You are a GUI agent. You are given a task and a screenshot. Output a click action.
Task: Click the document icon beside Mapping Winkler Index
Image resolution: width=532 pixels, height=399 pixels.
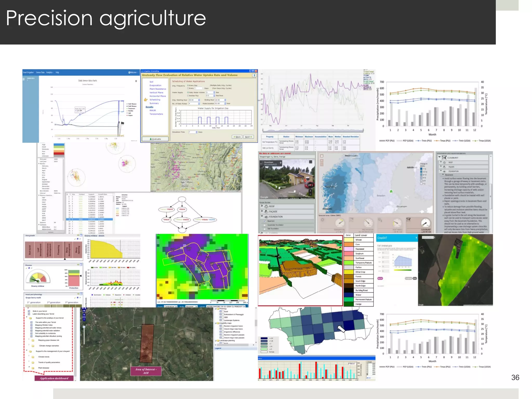click(31, 325)
